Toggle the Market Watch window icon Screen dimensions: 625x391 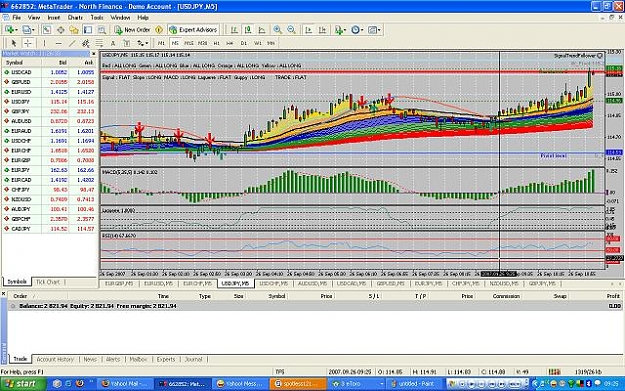(47, 29)
